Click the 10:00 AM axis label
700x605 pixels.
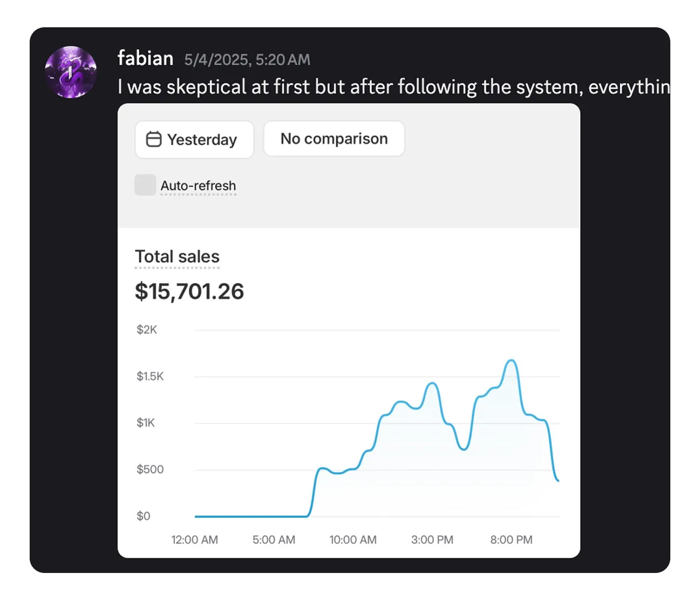tap(353, 540)
